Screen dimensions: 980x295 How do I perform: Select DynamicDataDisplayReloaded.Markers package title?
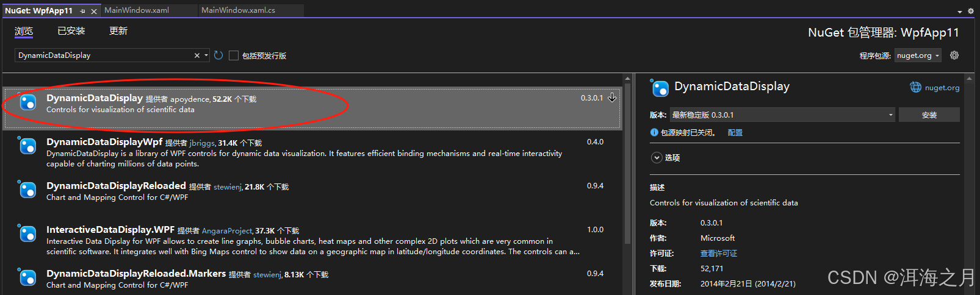point(136,274)
